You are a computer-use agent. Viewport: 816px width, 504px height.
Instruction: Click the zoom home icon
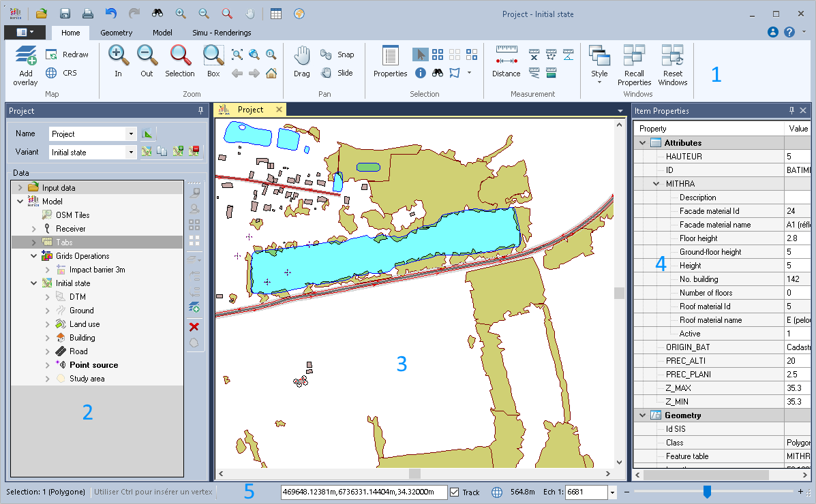pyautogui.click(x=271, y=74)
